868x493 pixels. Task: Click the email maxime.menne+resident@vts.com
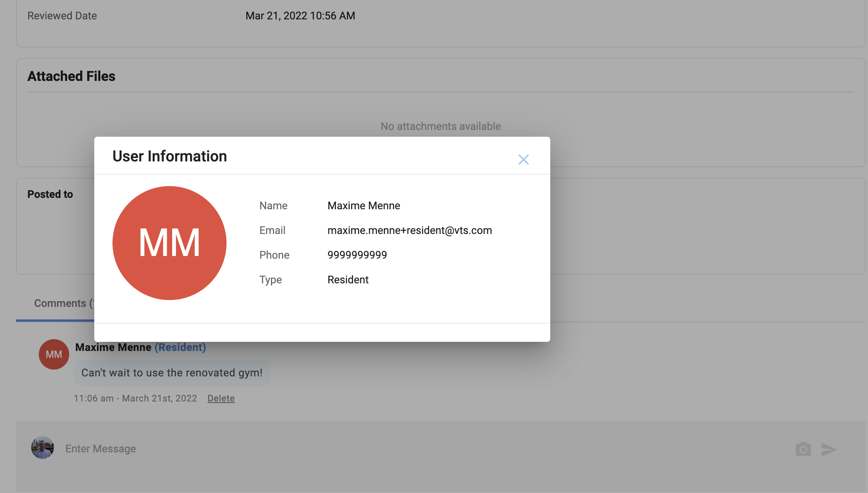(x=409, y=231)
